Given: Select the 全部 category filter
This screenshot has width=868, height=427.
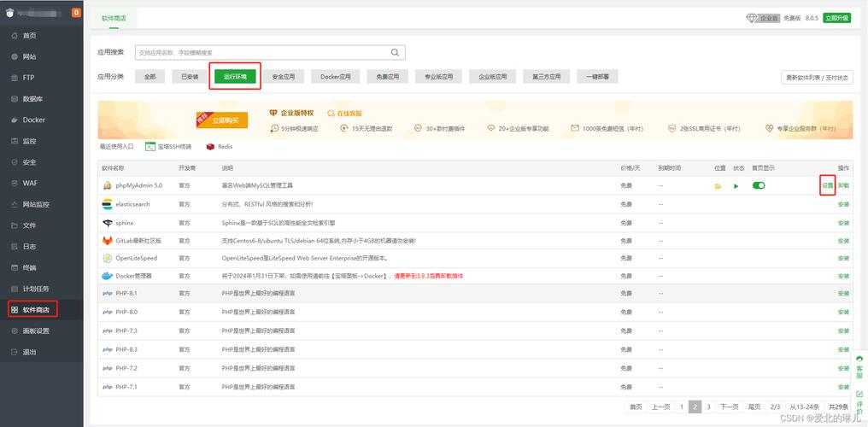Looking at the screenshot, I should coord(150,77).
